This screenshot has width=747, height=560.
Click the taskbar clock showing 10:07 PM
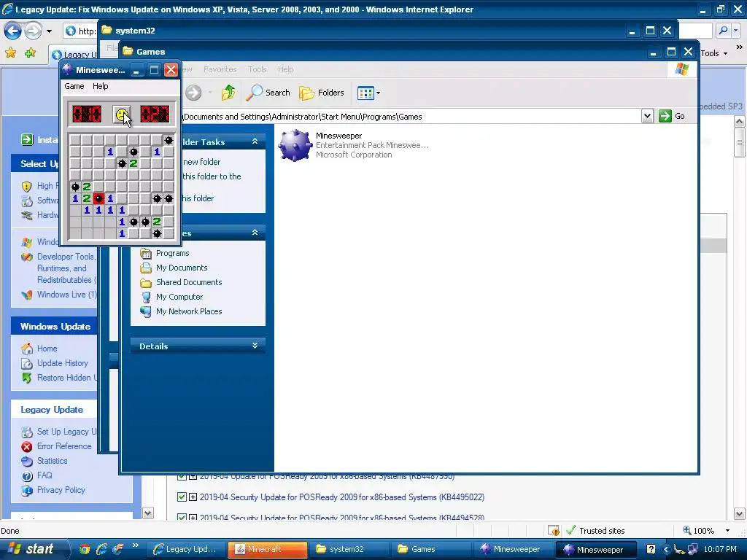[x=720, y=549]
